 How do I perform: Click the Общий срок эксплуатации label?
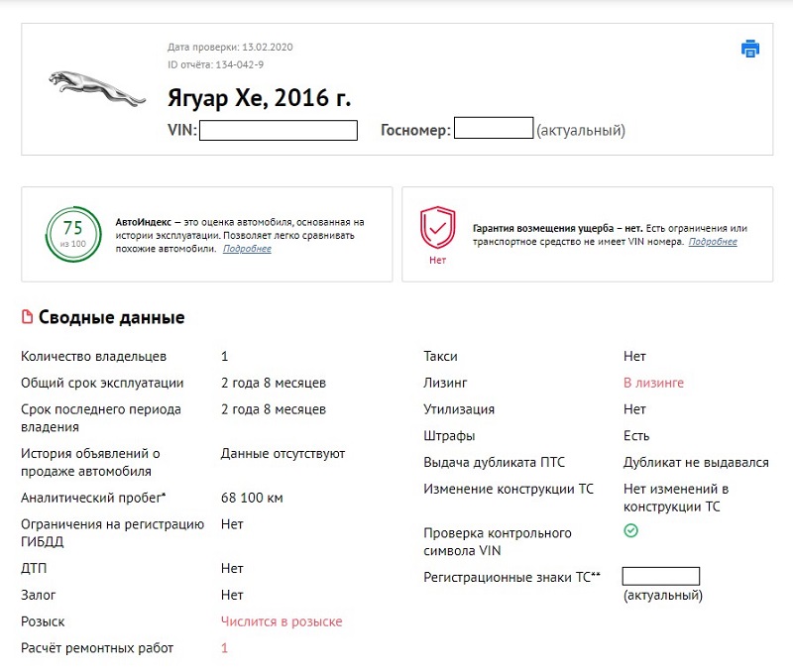(102, 383)
